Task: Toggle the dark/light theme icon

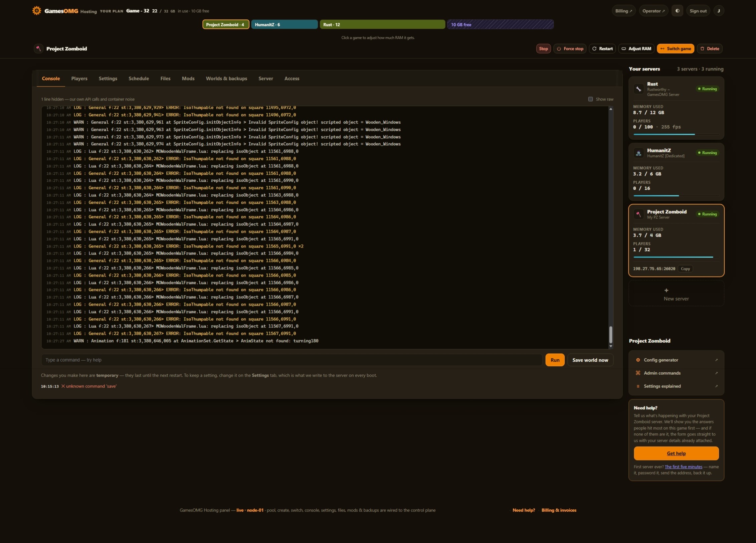Action: (x=677, y=11)
